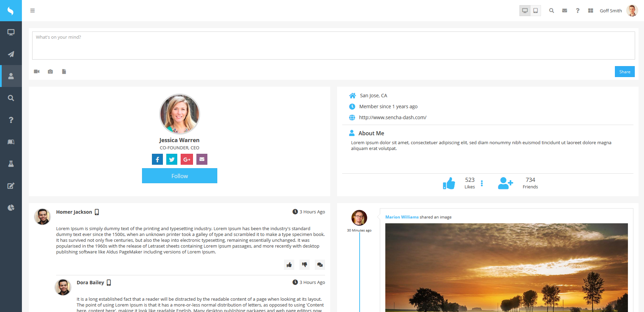Viewport: 644px width, 312px height.
Task: Click the purple email envelope button
Action: click(202, 159)
